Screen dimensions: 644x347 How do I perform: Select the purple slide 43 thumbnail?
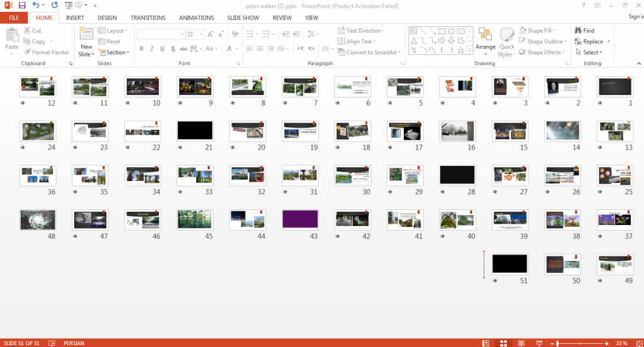point(300,219)
